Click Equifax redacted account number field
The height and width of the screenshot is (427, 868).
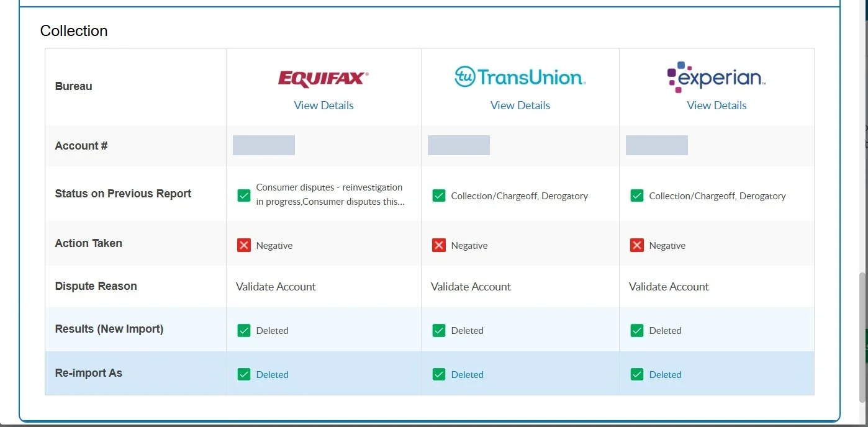pyautogui.click(x=264, y=145)
